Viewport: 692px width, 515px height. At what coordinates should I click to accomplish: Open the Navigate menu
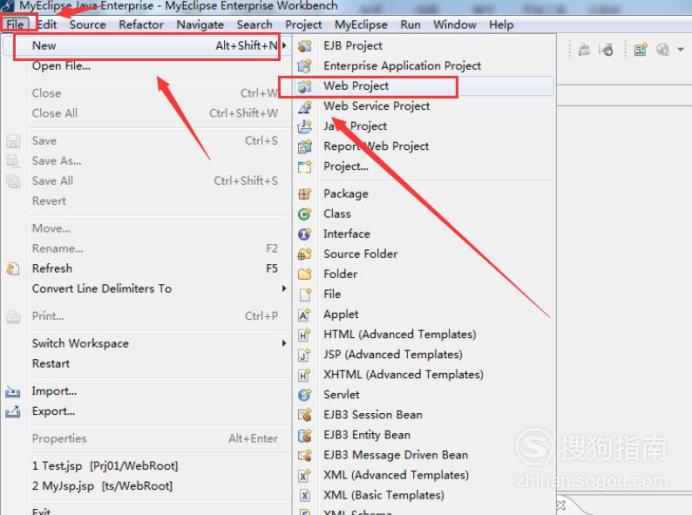(x=200, y=24)
